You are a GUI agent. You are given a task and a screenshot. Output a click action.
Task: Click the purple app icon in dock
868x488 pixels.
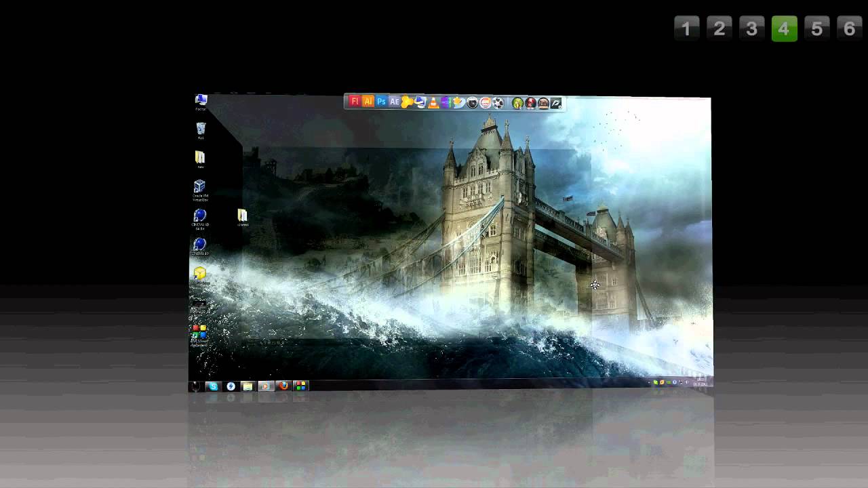pyautogui.click(x=446, y=102)
